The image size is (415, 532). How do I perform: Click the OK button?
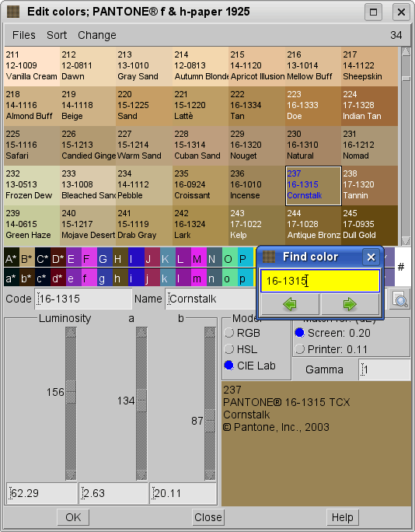73,517
